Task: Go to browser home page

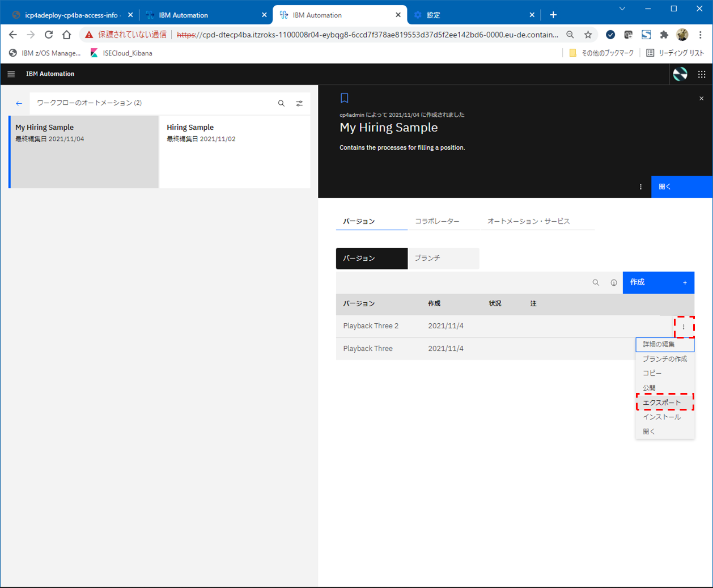Action: tap(66, 35)
